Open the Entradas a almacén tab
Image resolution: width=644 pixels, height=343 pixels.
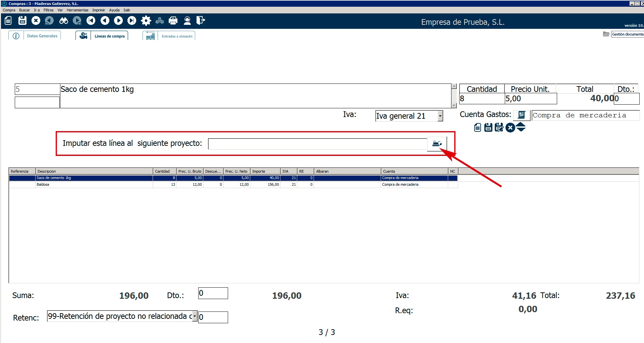point(177,36)
